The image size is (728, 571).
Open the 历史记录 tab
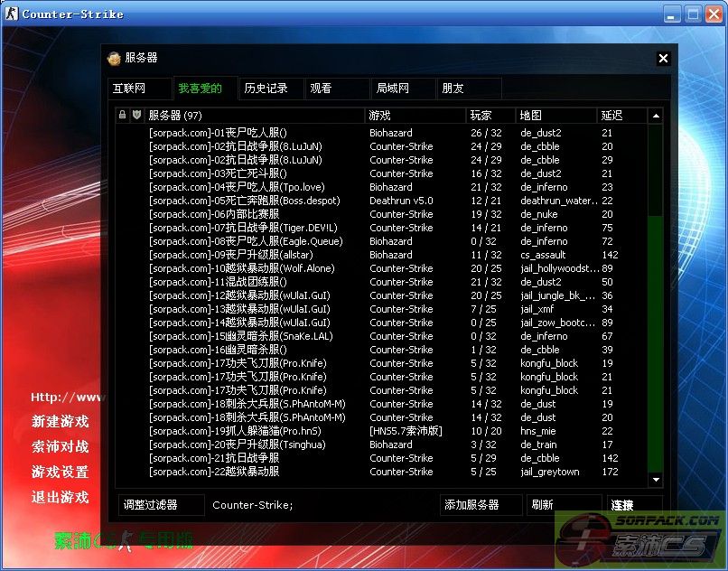[x=266, y=89]
